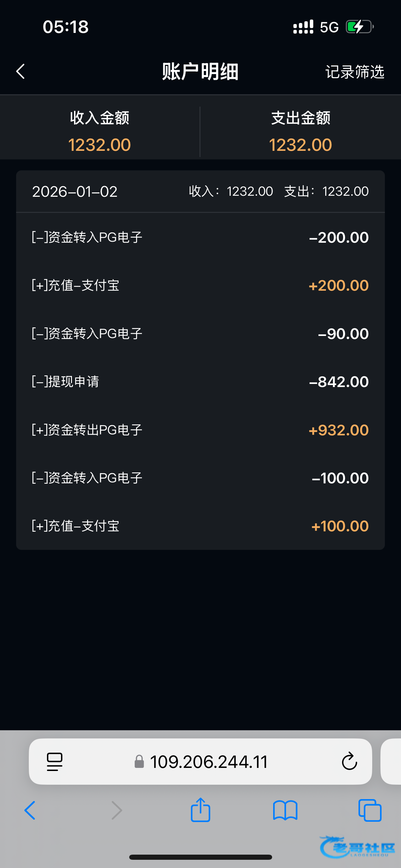Tap the Safari back navigation arrow
The image size is (401, 868).
[30, 810]
